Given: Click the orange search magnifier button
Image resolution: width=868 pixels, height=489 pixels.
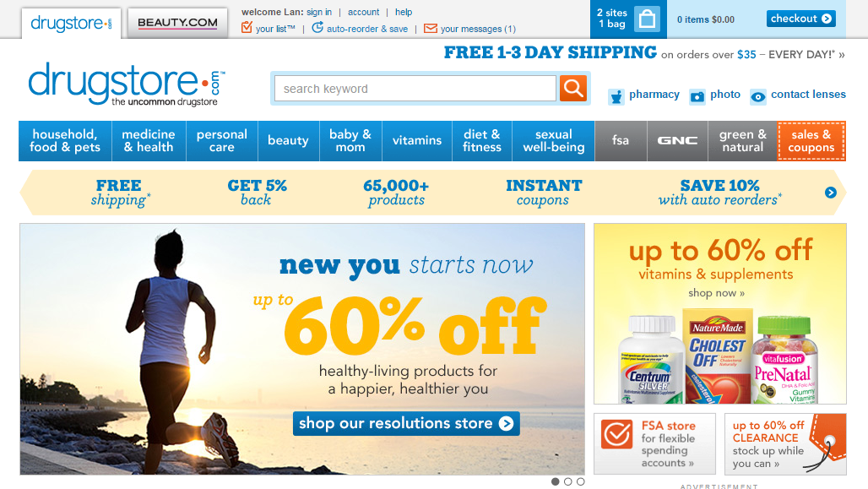Looking at the screenshot, I should pos(573,88).
